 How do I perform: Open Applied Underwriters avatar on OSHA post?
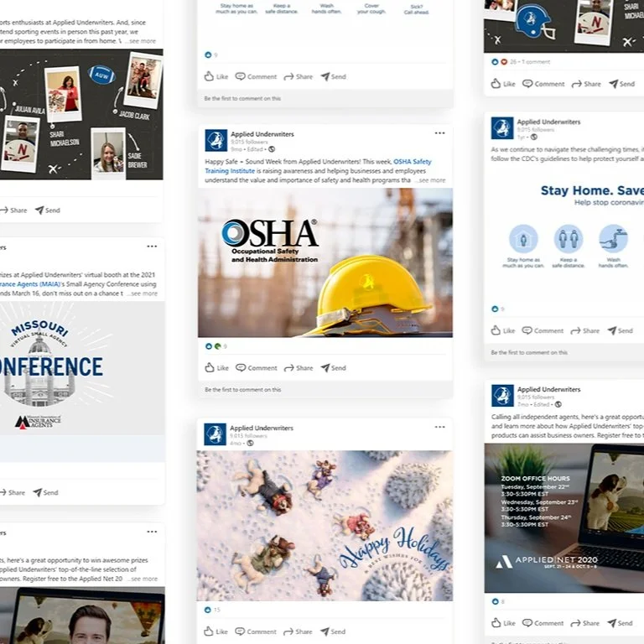[216, 141]
